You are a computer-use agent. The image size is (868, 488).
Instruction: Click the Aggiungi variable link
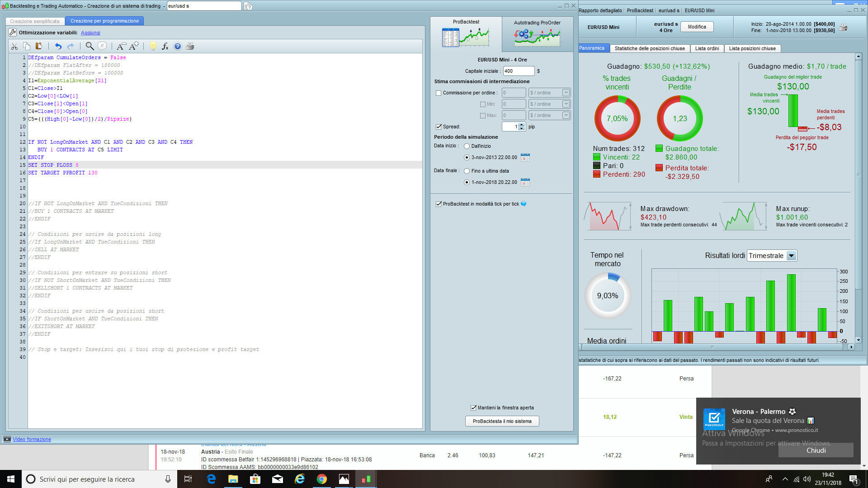pyautogui.click(x=90, y=33)
